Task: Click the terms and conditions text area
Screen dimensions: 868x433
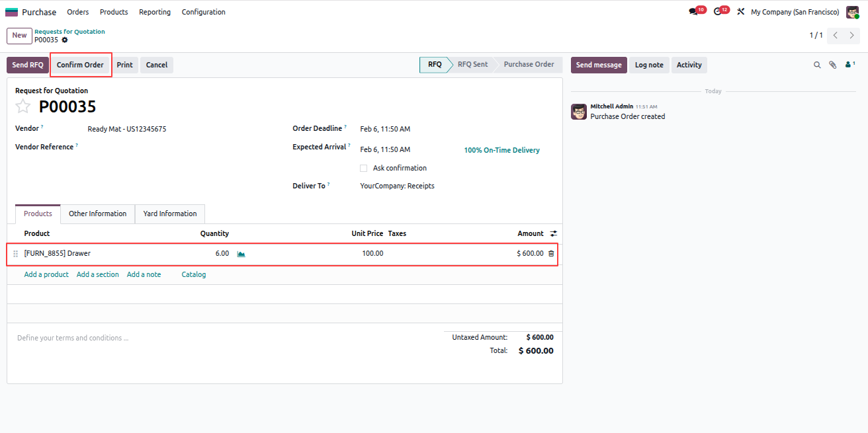Action: point(225,338)
